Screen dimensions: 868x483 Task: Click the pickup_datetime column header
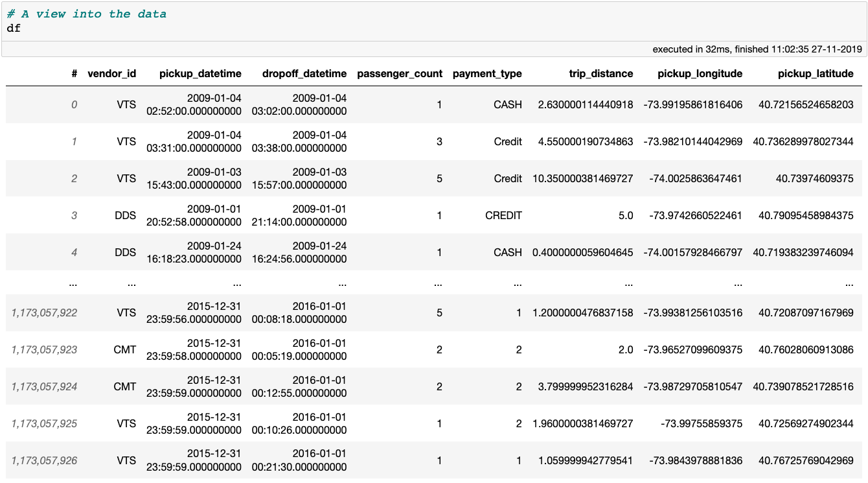200,74
